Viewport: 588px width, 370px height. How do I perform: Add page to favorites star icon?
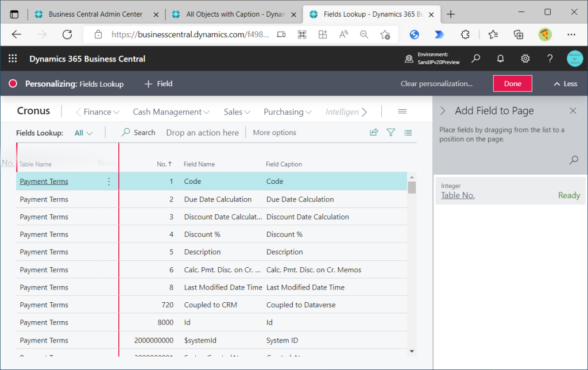click(385, 34)
